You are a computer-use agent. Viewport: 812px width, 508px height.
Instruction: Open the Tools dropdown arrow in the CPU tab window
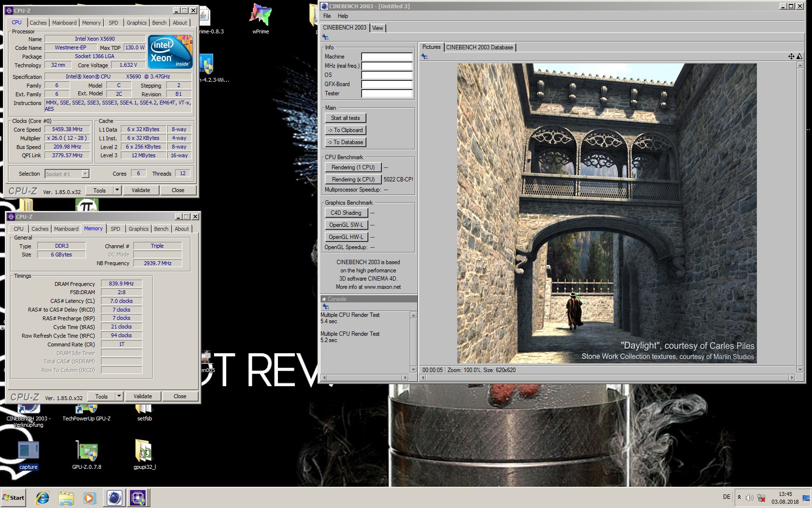pos(117,190)
